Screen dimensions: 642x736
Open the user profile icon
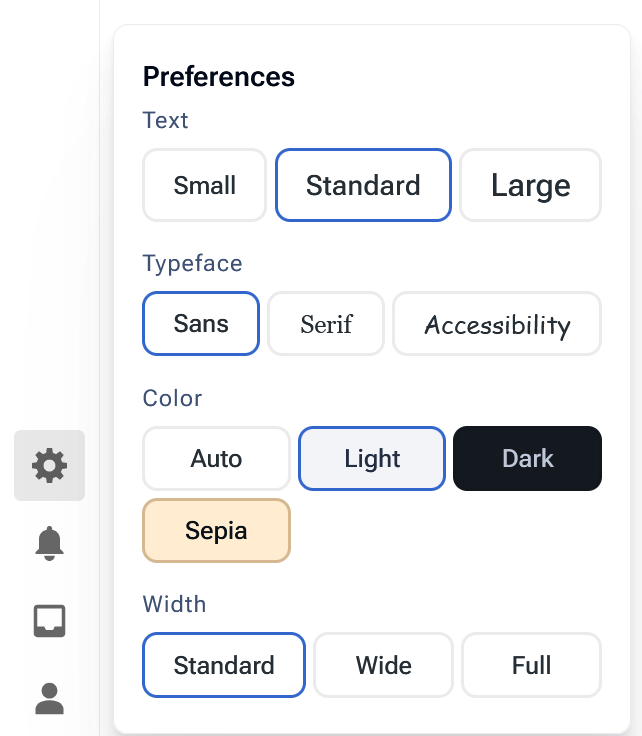pyautogui.click(x=49, y=698)
